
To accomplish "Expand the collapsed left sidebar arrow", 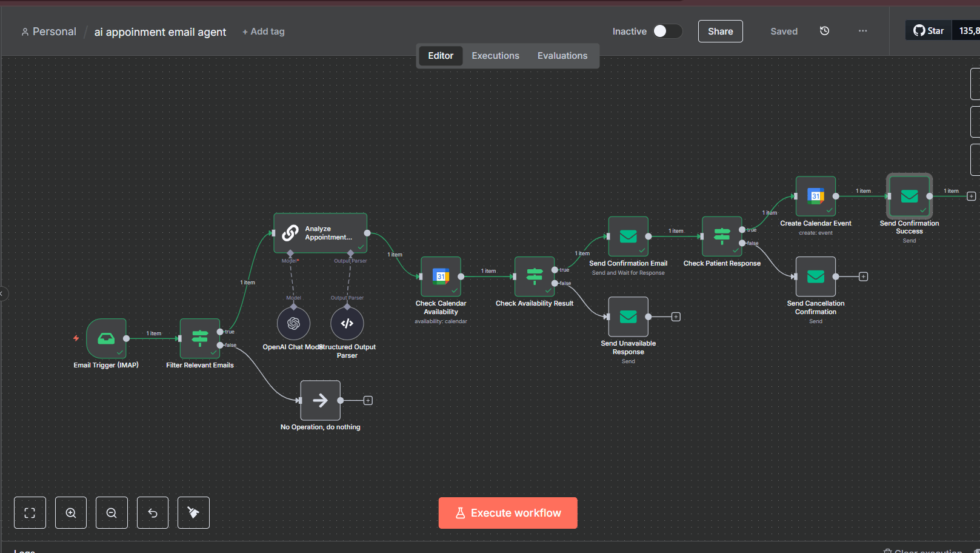I will pyautogui.click(x=2, y=293).
